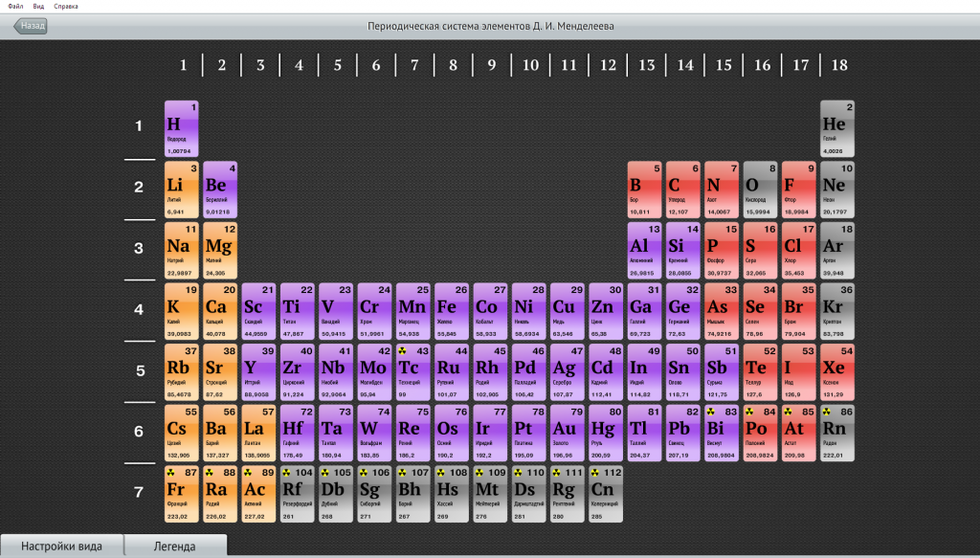This screenshot has height=558, width=980.
Task: Open the Вид menu
Action: tap(38, 6)
